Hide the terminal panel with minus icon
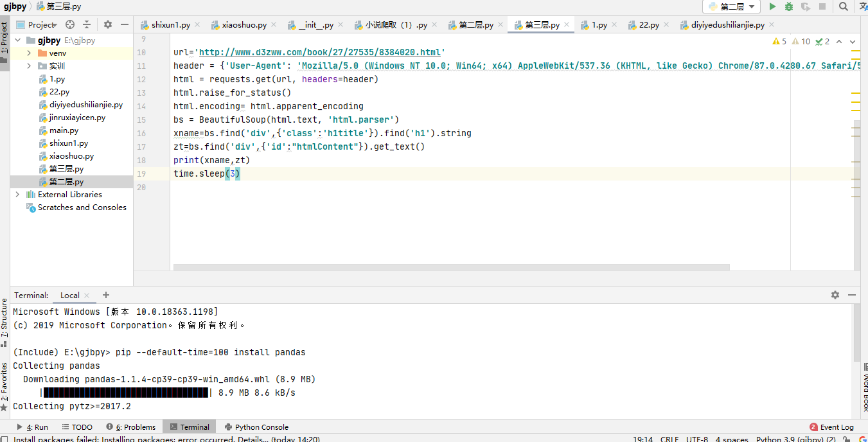Viewport: 868px width, 442px height. (852, 295)
